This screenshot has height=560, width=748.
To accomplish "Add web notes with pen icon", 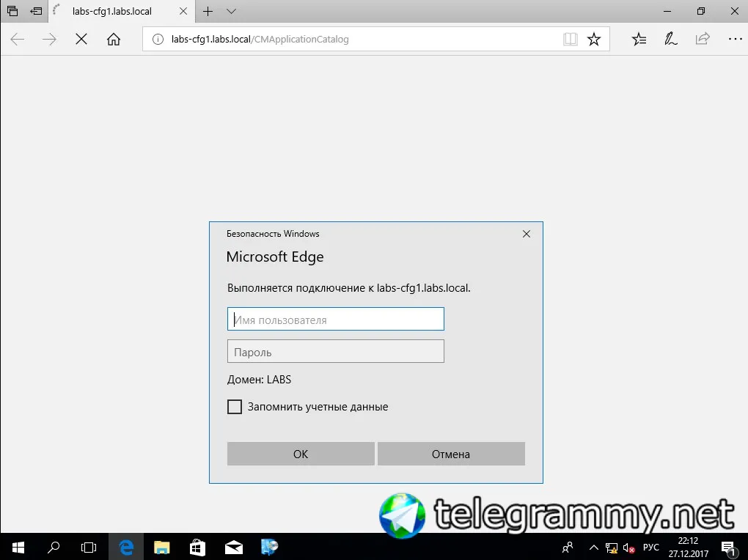I will point(671,39).
